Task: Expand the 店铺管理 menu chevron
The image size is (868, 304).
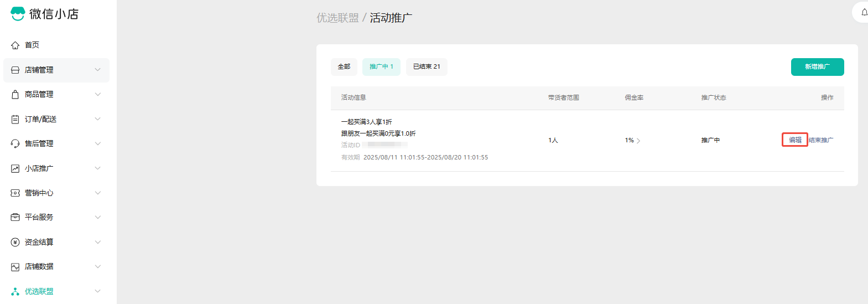Action: click(97, 70)
